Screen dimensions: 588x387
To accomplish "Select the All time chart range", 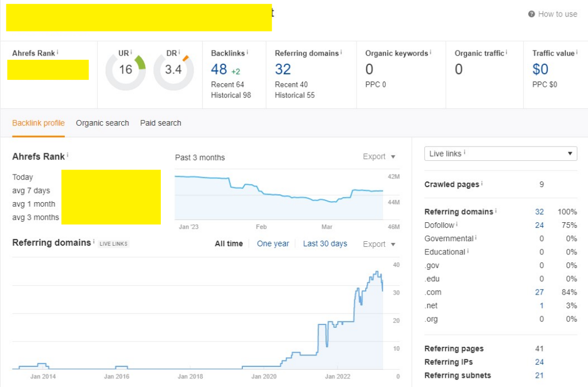I will 229,243.
